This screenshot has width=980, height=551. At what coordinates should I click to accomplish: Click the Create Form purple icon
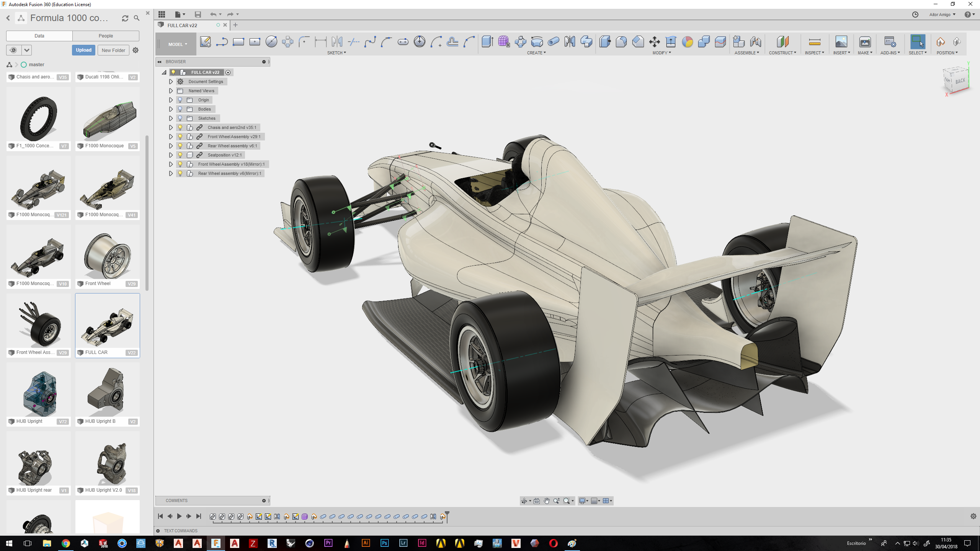point(504,42)
